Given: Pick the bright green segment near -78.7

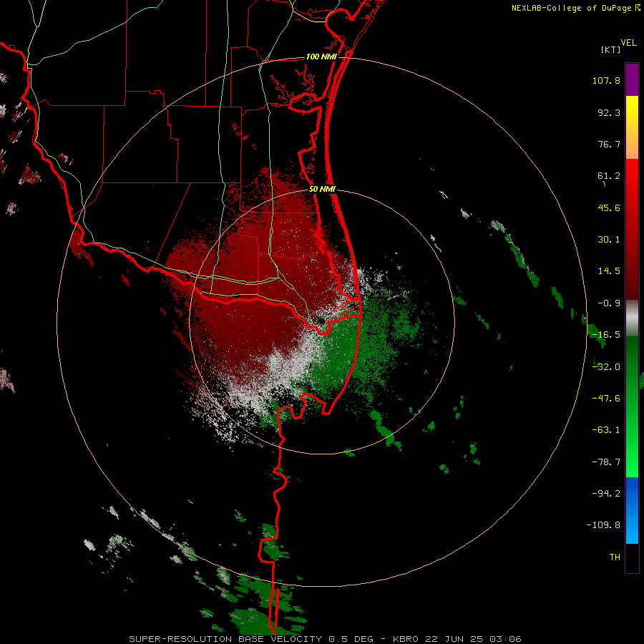Looking at the screenshot, I should coord(632,462).
